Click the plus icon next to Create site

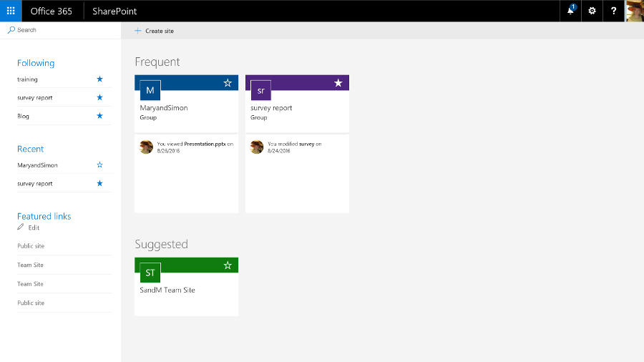(137, 31)
